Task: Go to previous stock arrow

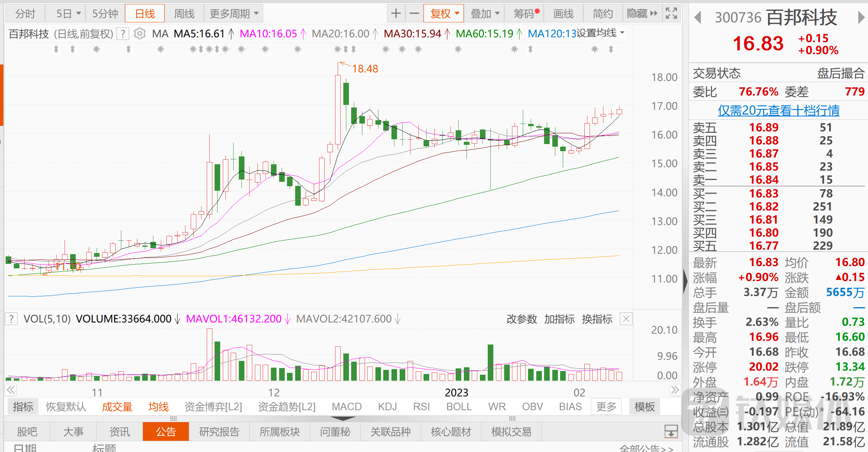Action: coord(698,18)
